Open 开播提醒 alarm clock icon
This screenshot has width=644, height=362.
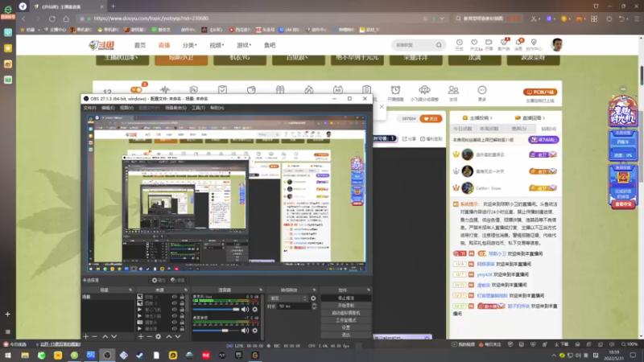395,90
